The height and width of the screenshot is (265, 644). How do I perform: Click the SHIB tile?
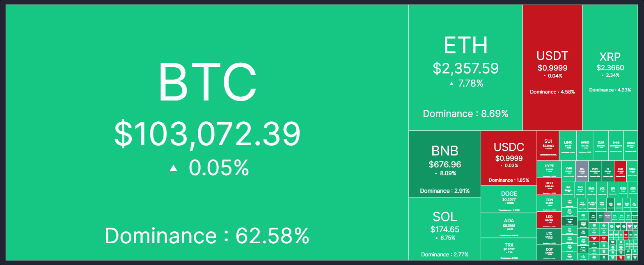[616, 146]
